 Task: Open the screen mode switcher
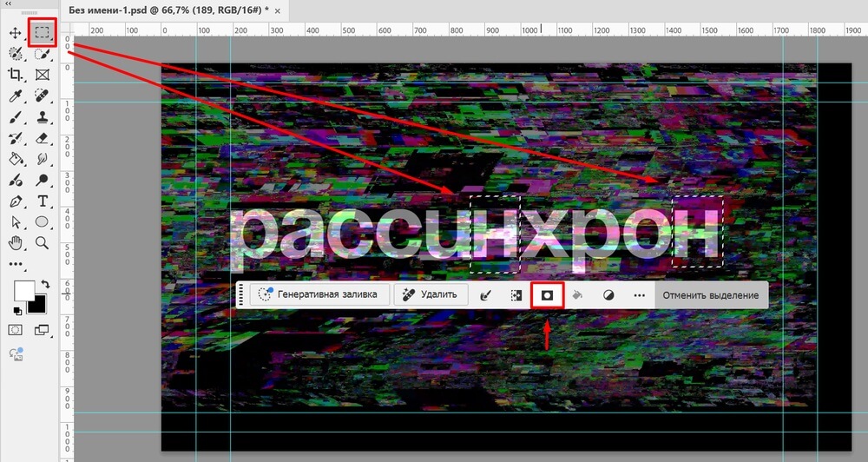(41, 330)
